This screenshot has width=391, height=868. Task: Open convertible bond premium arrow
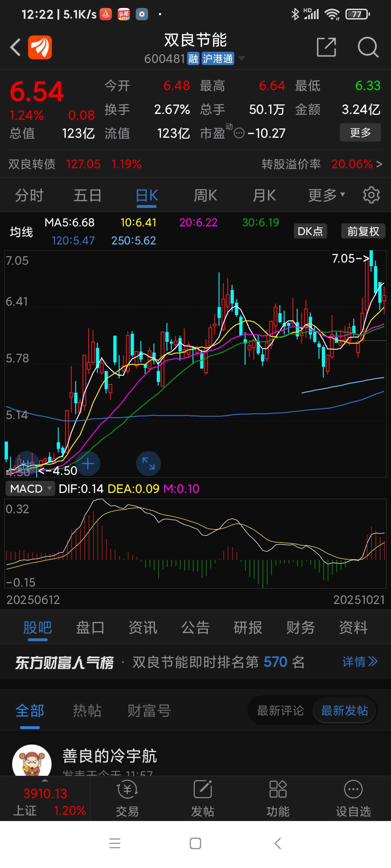379,164
